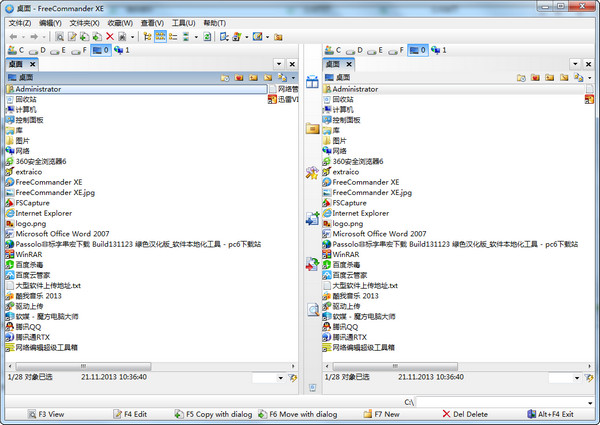Open the Back button history dropdown arrow
This screenshot has height=425, width=600.
(x=23, y=37)
